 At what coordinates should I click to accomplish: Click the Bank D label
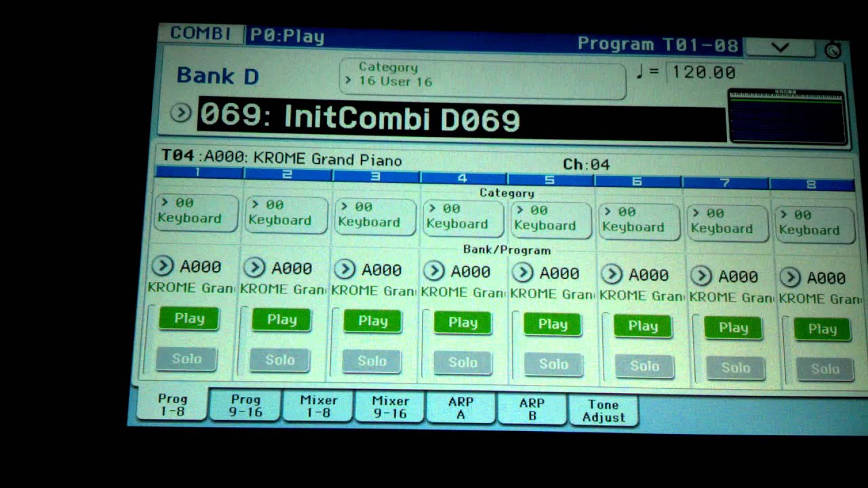(x=218, y=75)
